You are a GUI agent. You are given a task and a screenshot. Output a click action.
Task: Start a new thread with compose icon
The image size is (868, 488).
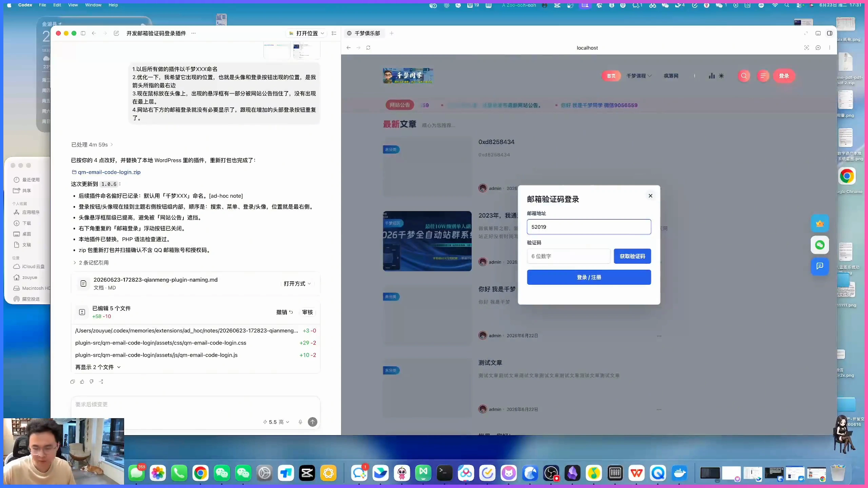(x=116, y=33)
